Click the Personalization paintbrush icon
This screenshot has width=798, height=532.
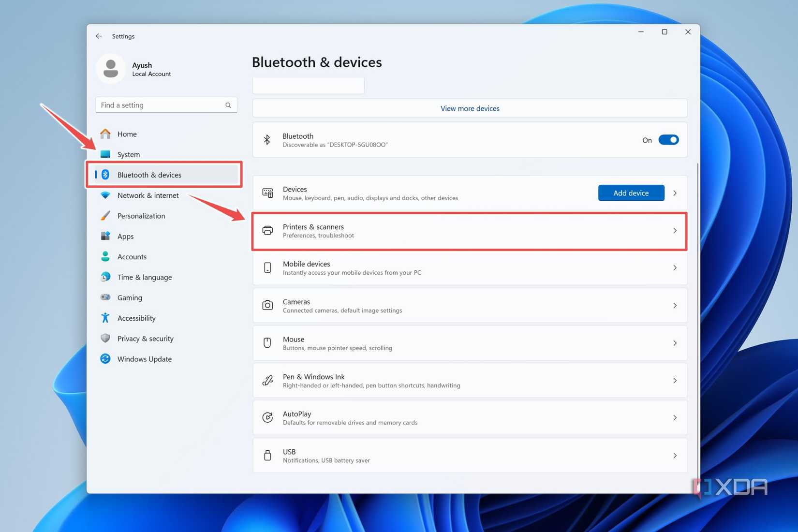point(105,216)
